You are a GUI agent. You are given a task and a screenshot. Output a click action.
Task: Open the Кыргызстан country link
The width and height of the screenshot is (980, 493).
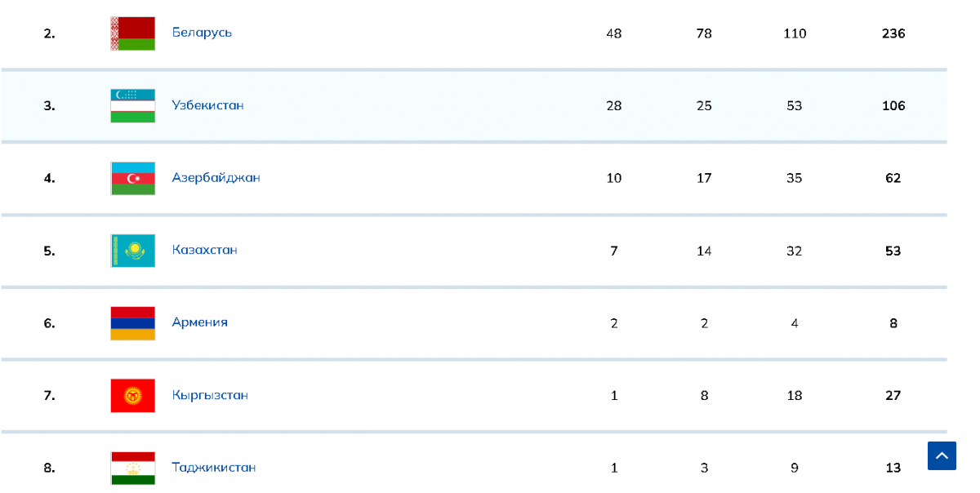(x=210, y=395)
